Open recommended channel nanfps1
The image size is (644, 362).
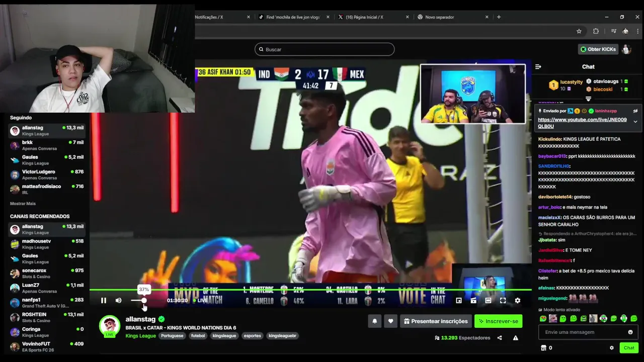(x=47, y=303)
